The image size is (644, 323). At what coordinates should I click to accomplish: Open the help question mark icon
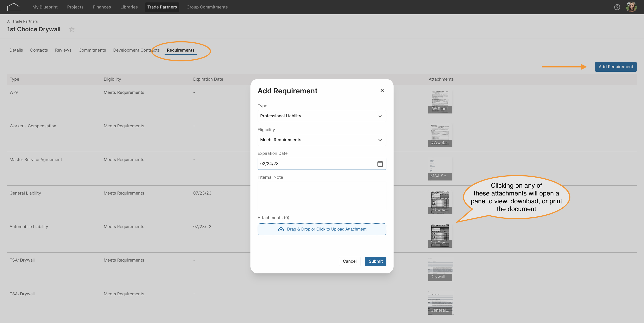point(617,7)
